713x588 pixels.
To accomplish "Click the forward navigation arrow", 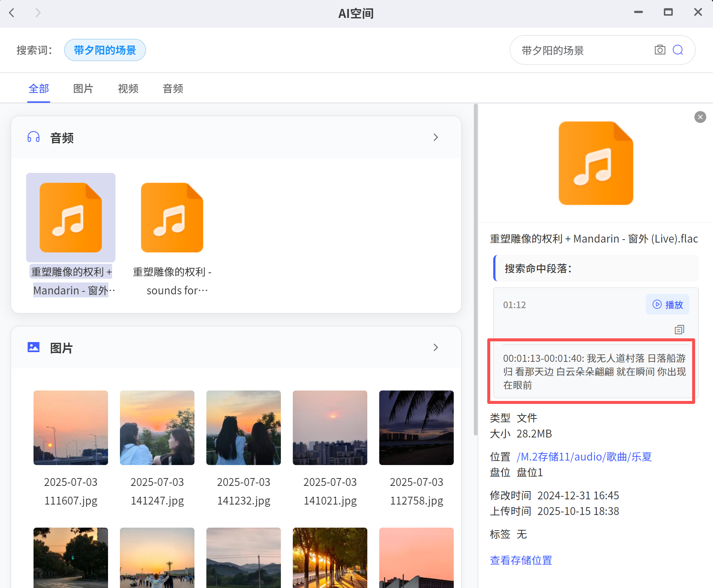I will tap(38, 13).
